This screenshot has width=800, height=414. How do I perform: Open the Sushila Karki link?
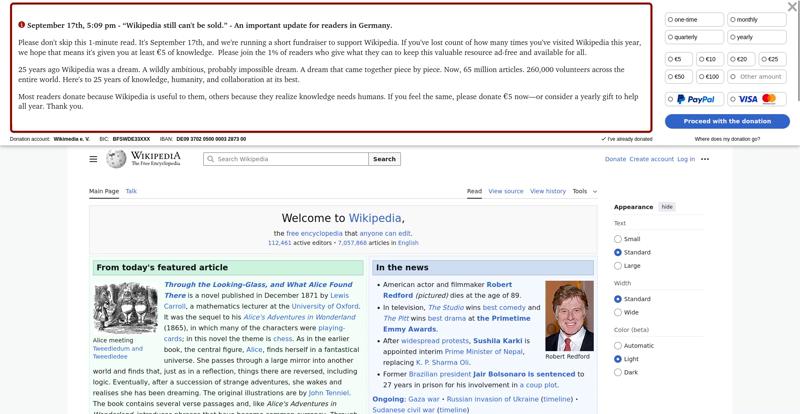(x=497, y=340)
